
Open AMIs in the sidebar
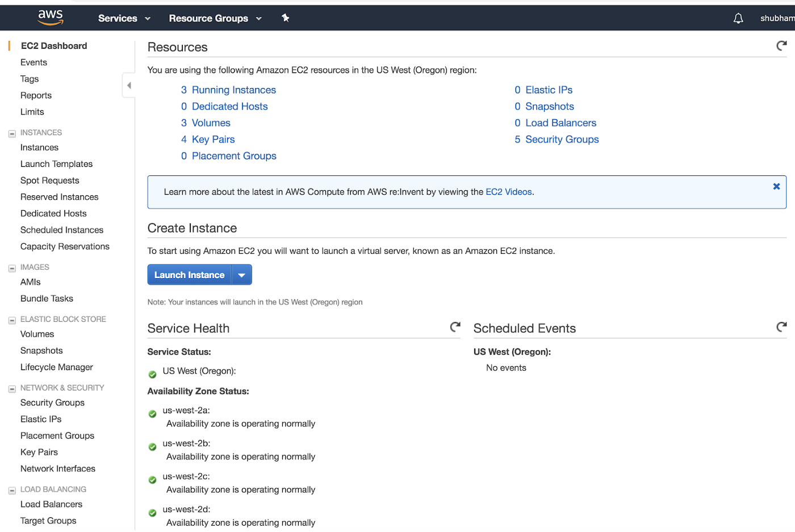coord(30,282)
